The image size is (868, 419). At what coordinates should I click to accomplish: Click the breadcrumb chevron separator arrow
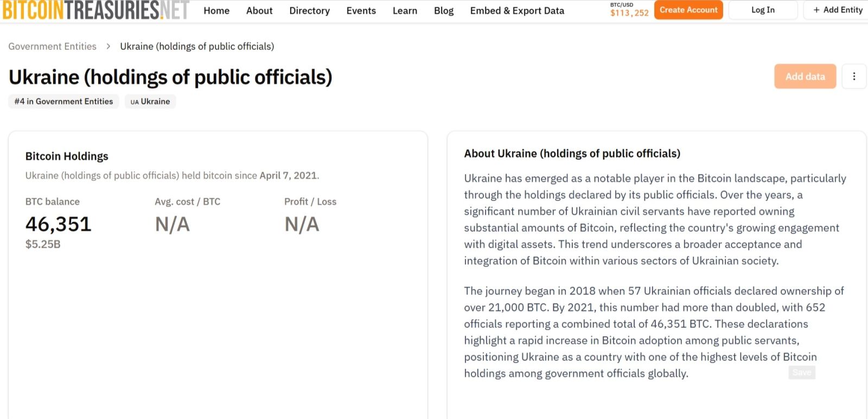[x=108, y=47]
